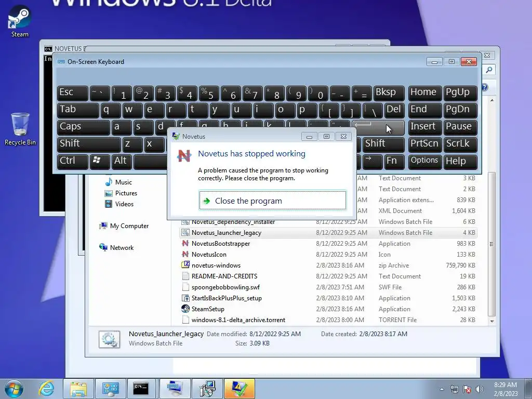Switch to On-Screen Keyboard taskbar button
The image size is (532, 399).
[x=175, y=389]
